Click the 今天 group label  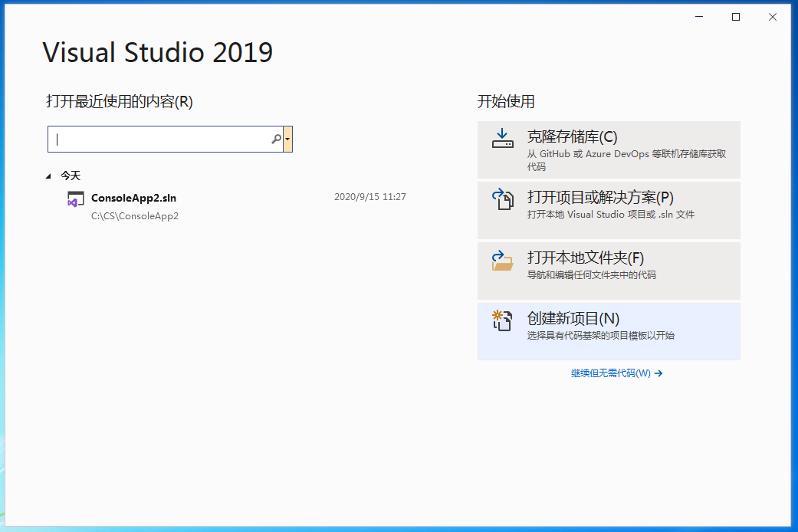click(71, 176)
